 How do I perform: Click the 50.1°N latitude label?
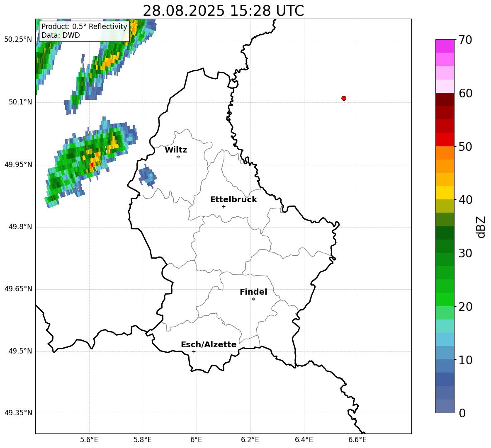pyautogui.click(x=20, y=102)
